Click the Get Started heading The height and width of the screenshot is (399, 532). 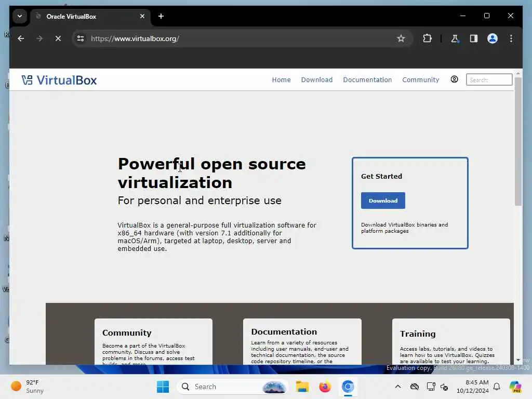381,176
